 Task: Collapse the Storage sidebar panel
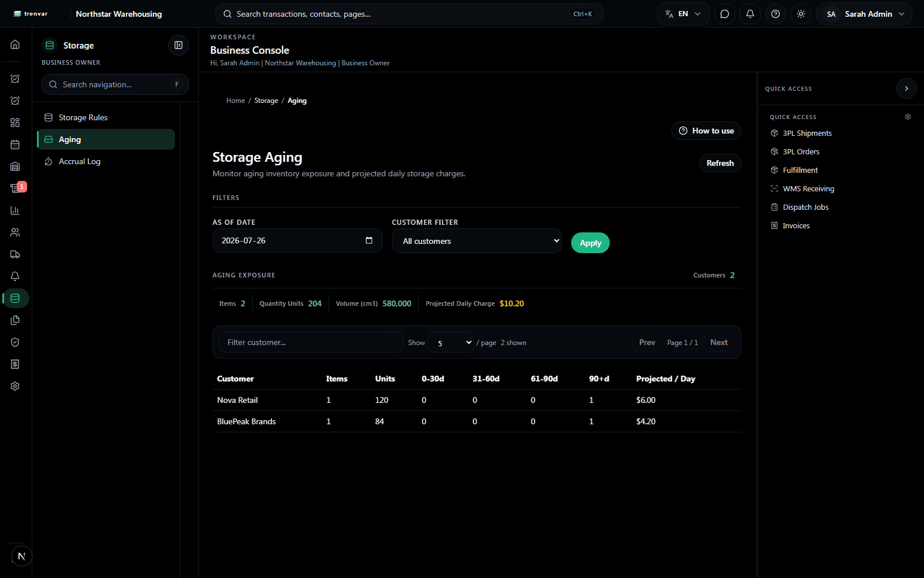[x=178, y=45]
